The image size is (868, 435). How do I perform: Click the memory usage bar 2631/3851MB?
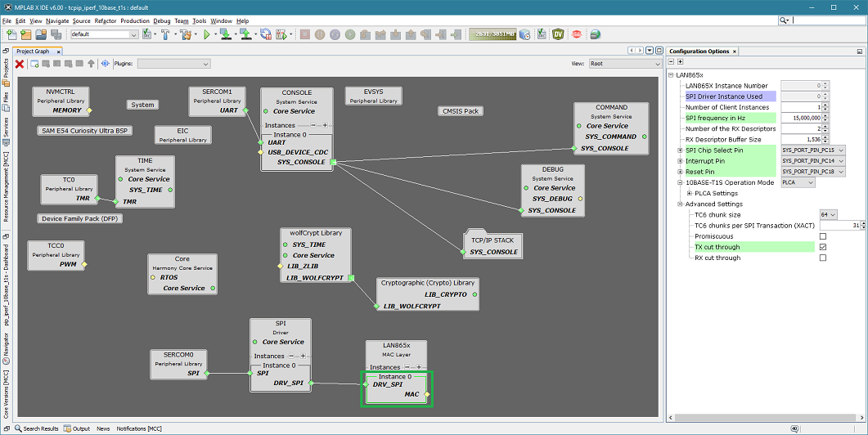pyautogui.click(x=492, y=34)
